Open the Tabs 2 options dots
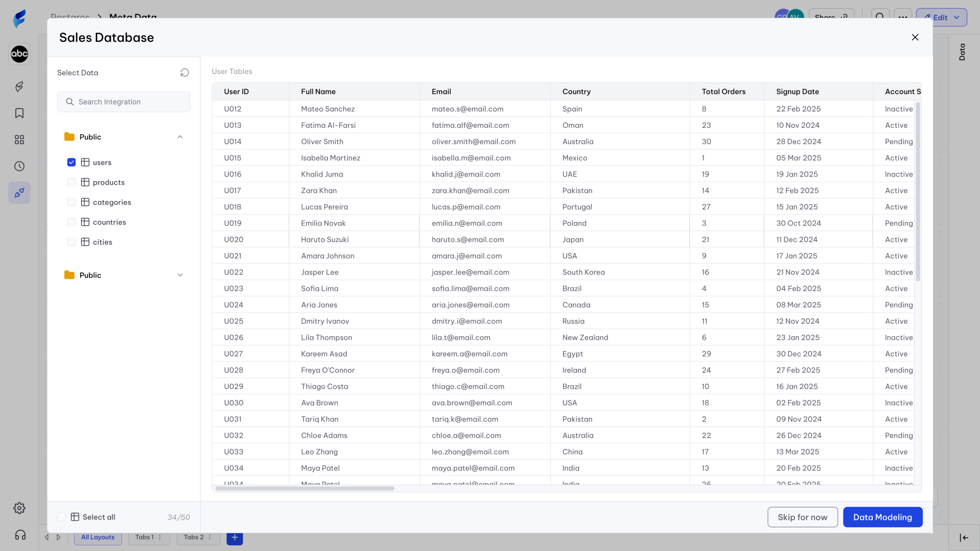The height and width of the screenshot is (551, 980). click(x=210, y=537)
